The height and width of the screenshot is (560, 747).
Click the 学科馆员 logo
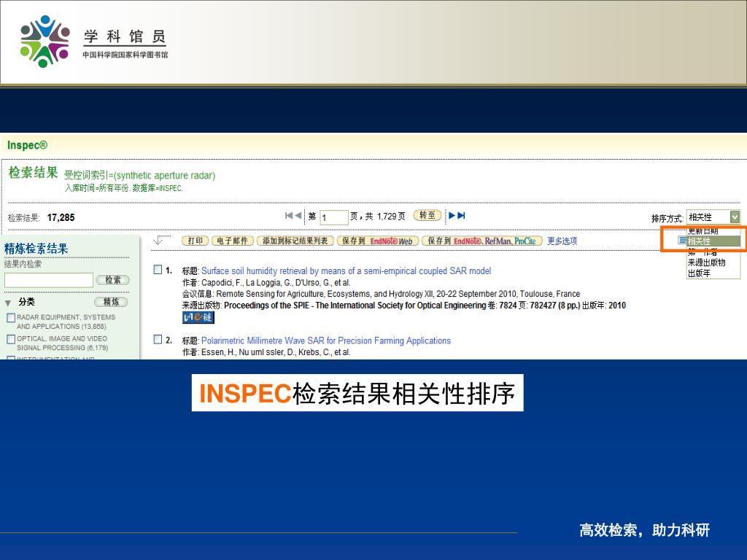pos(94,42)
